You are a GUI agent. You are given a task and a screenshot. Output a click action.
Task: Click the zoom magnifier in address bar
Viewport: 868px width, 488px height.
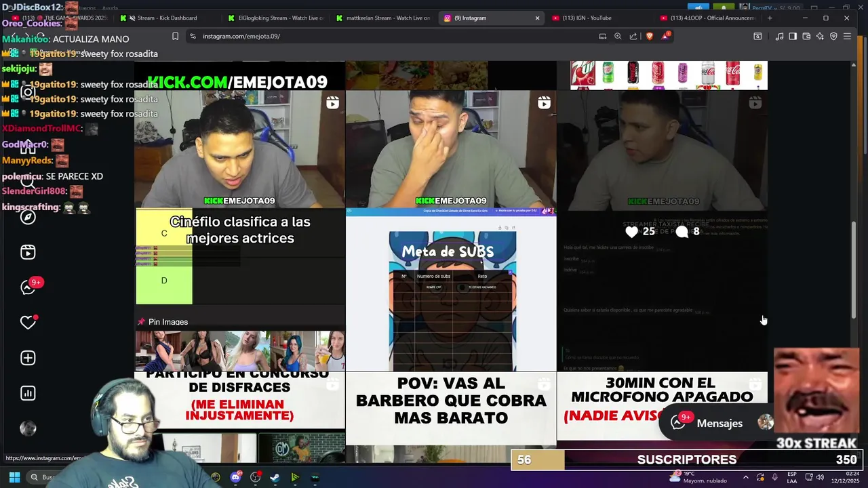[x=618, y=36]
